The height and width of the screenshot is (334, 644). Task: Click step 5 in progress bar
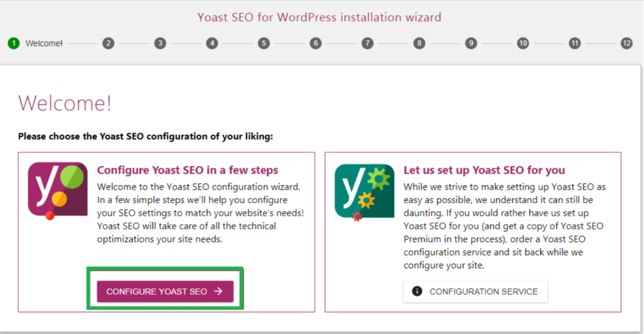click(264, 43)
